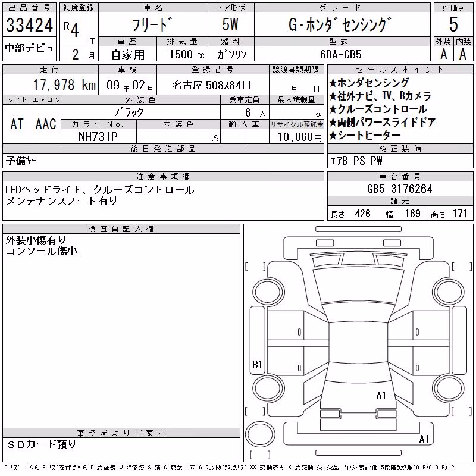Click the length value 426
This screenshot has height=476, width=476.
[363, 214]
